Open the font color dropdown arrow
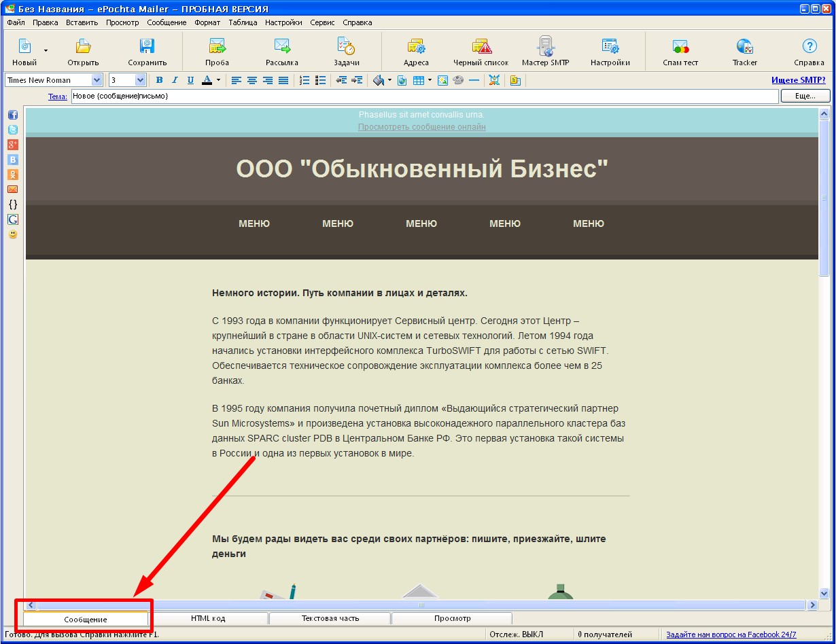 pyautogui.click(x=218, y=80)
